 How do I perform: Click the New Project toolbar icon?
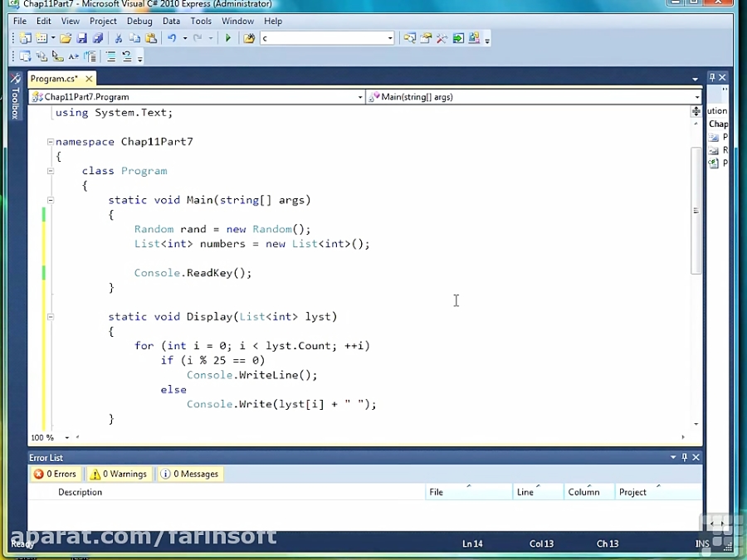(x=25, y=38)
